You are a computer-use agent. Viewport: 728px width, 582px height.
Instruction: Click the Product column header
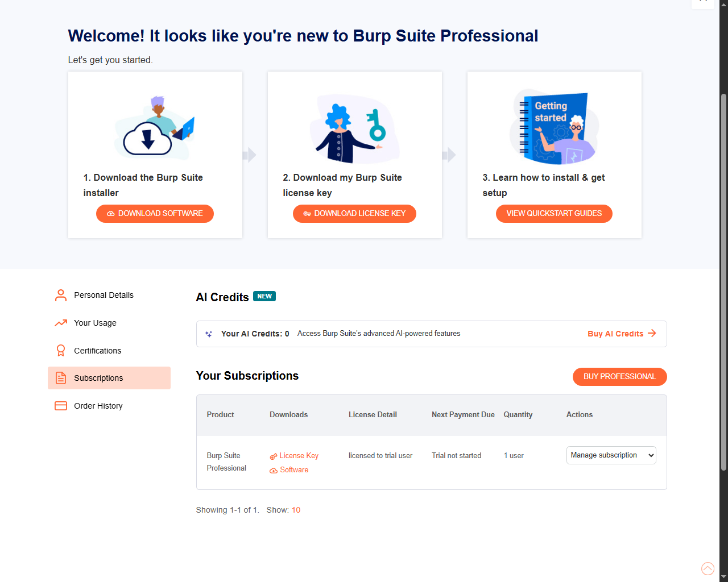pos(220,415)
